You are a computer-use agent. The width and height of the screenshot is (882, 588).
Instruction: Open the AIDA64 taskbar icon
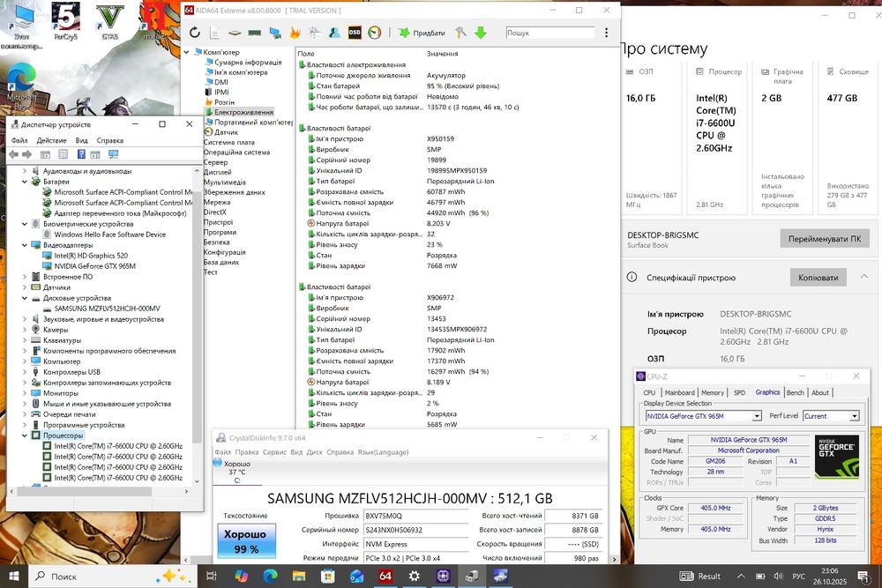[x=385, y=577]
